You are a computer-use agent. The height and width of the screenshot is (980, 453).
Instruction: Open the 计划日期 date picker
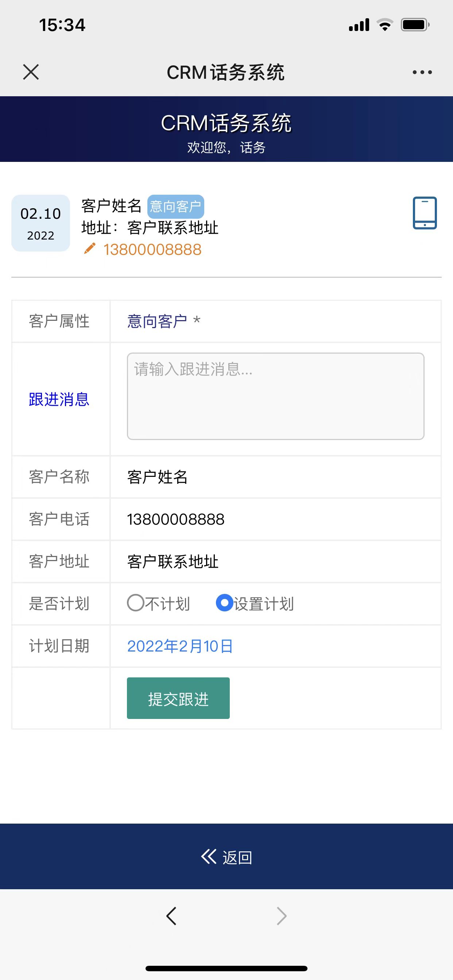(x=180, y=646)
